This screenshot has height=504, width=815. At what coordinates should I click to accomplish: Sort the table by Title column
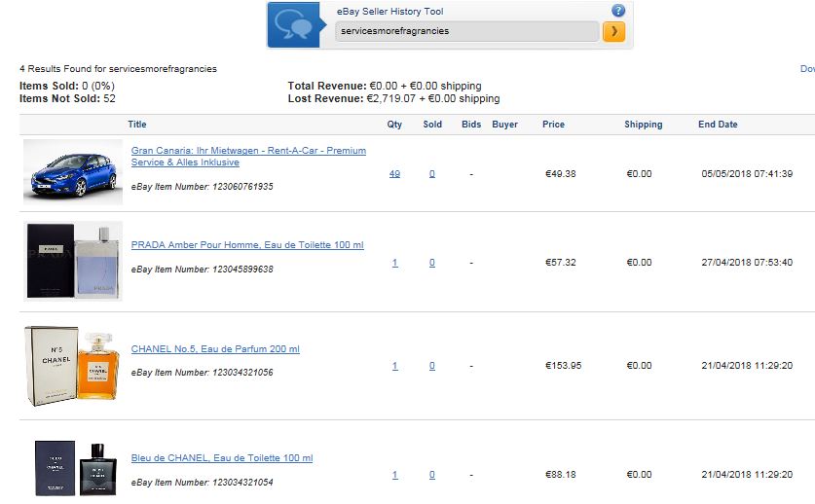tap(137, 125)
